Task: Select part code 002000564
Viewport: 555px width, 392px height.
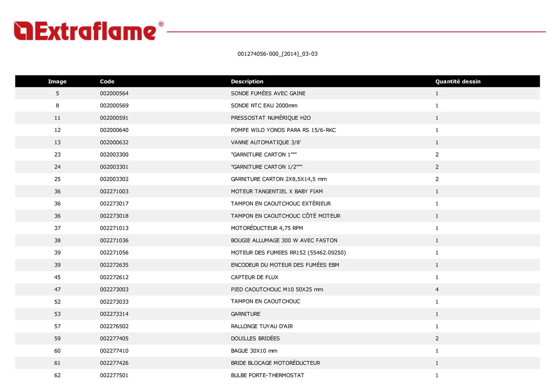Action: pos(114,93)
